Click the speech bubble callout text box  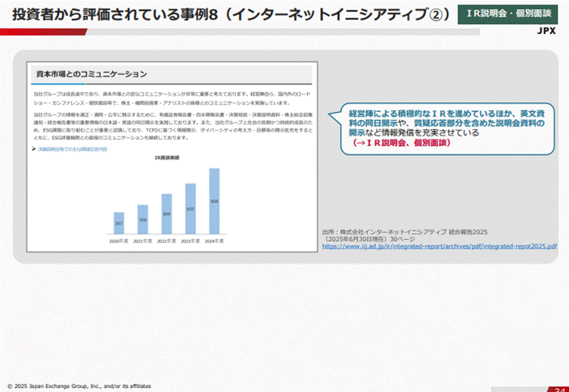(441, 126)
